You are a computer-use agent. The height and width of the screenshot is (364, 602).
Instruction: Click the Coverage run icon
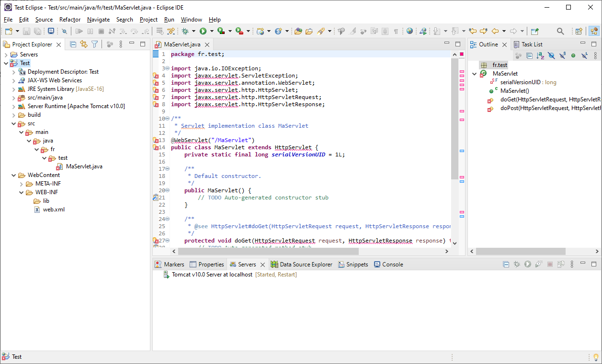coord(221,31)
